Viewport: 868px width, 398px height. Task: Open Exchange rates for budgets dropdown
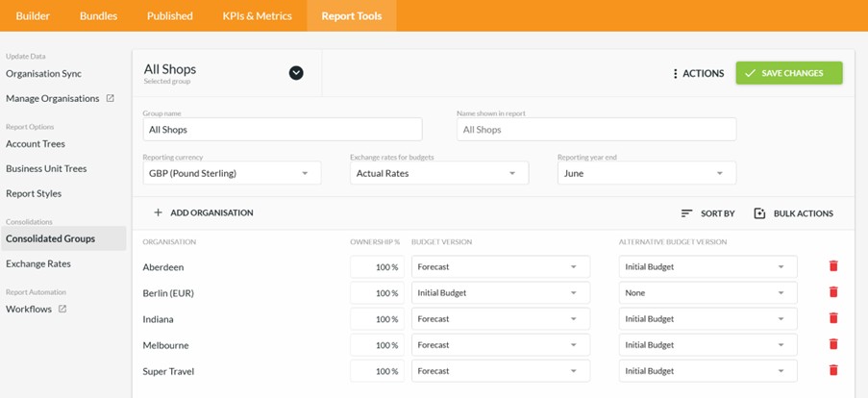pyautogui.click(x=439, y=173)
